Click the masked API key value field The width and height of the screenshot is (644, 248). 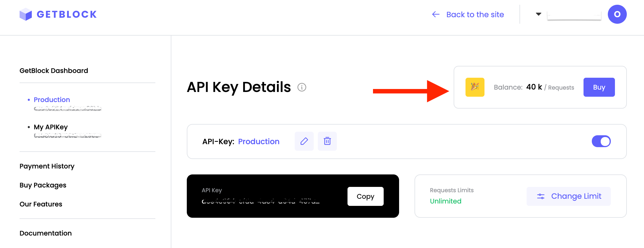click(261, 201)
